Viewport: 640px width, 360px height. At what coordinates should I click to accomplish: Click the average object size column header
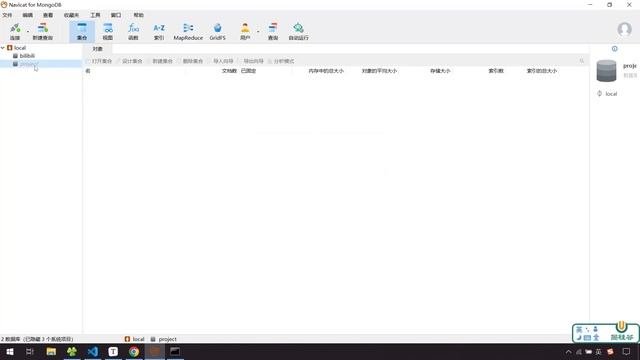[x=379, y=71]
